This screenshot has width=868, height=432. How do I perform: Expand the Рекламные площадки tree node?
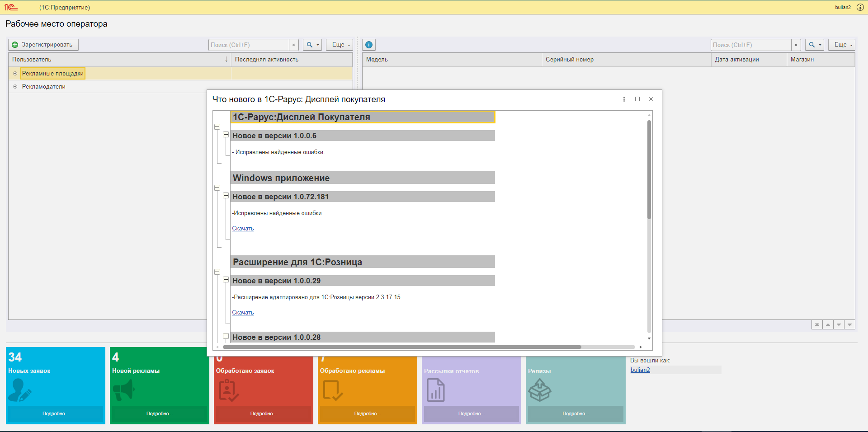pos(15,74)
